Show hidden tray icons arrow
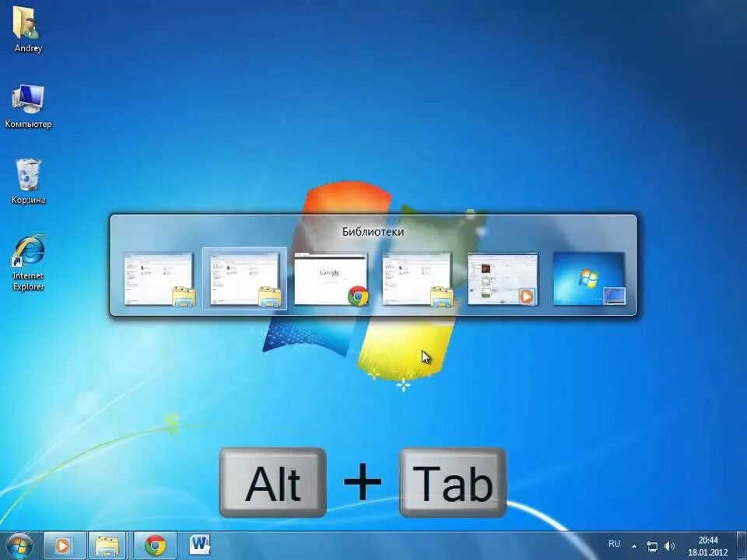The image size is (747, 560). tap(634, 546)
